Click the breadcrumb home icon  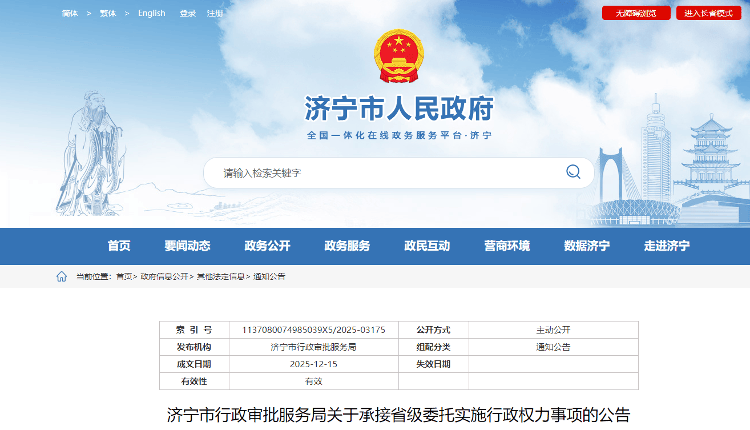(x=62, y=277)
